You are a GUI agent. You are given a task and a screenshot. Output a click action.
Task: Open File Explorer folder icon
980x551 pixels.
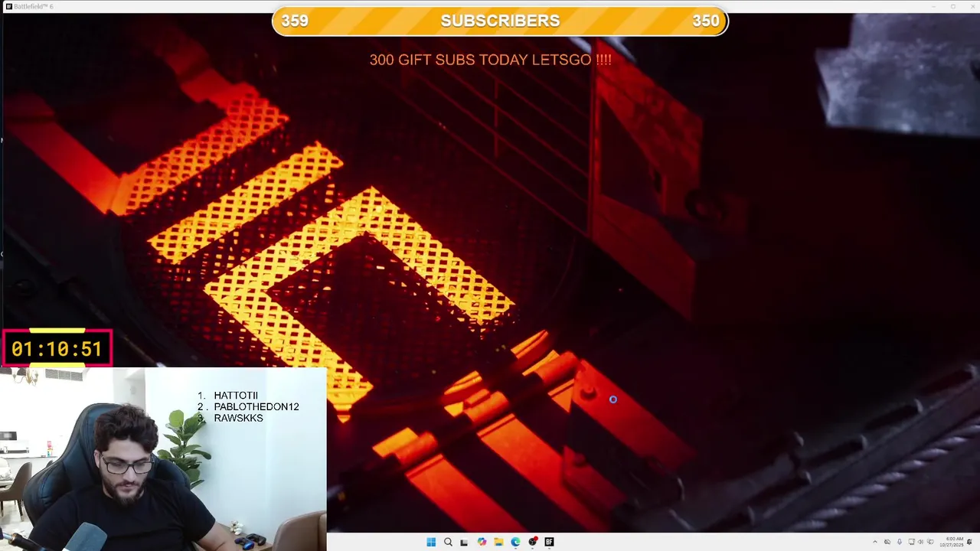[x=498, y=542]
